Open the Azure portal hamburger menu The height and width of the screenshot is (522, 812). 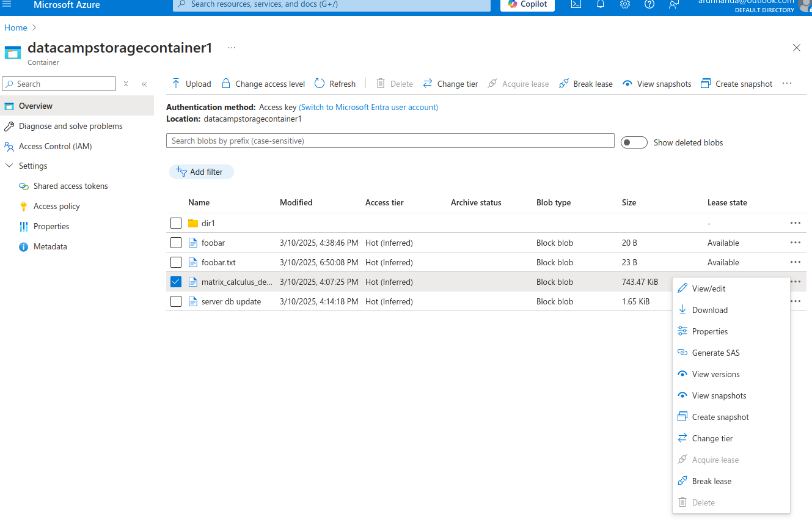(7, 4)
